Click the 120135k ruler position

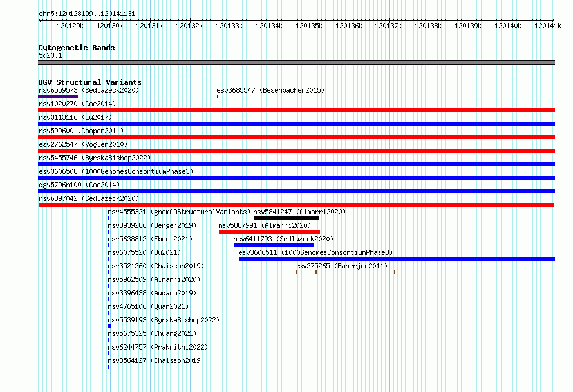point(309,26)
